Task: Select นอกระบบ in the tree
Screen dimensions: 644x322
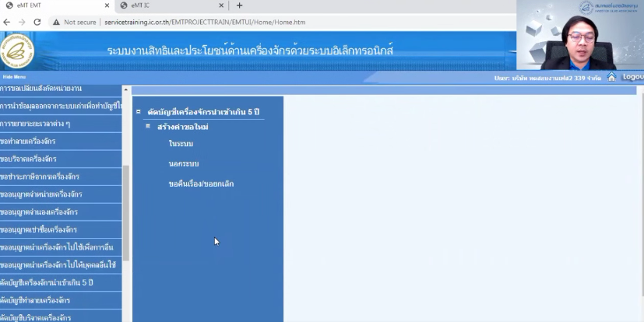Action: click(184, 163)
